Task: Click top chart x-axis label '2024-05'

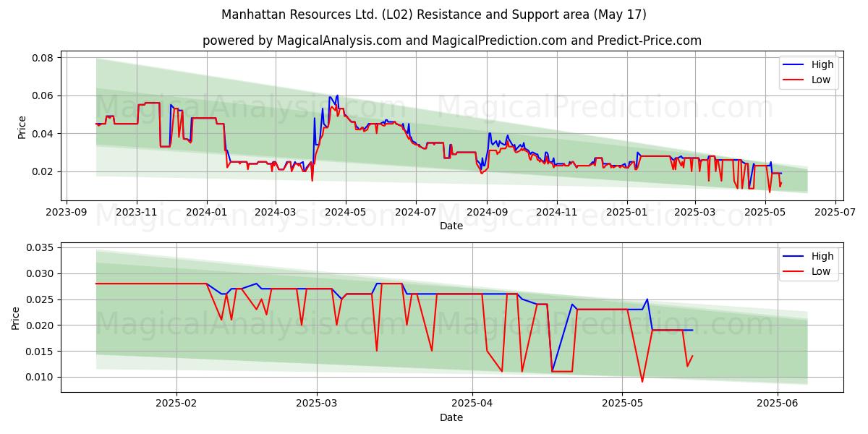Action: coord(345,213)
